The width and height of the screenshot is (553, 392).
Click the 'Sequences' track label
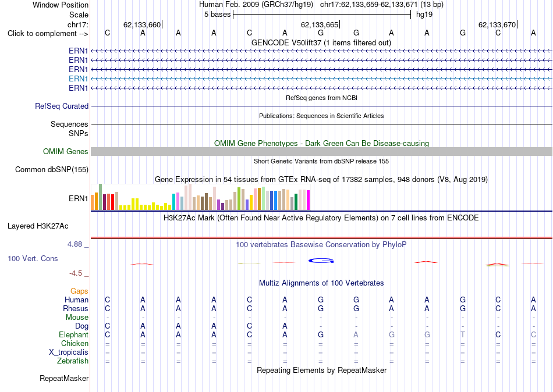tap(69, 124)
